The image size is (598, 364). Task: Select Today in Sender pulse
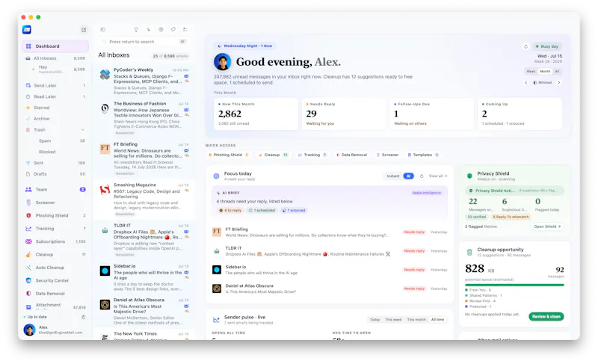click(374, 319)
